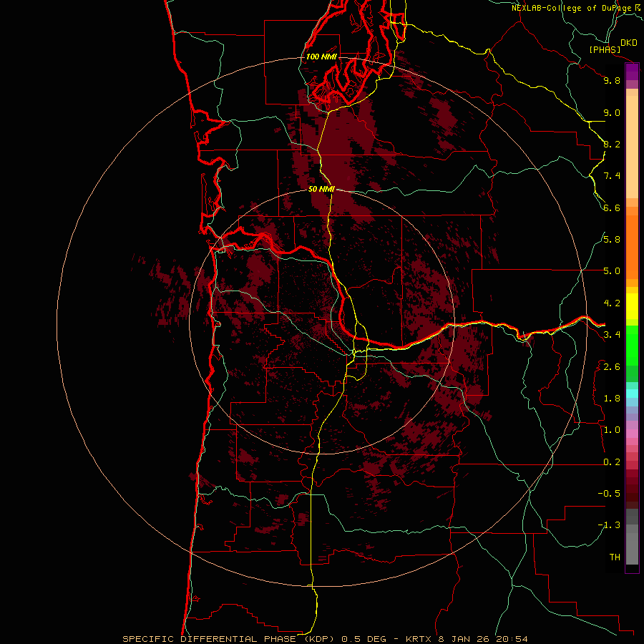The height and width of the screenshot is (644, 644).
Task: Click the DKD product code label
Action: [x=629, y=43]
